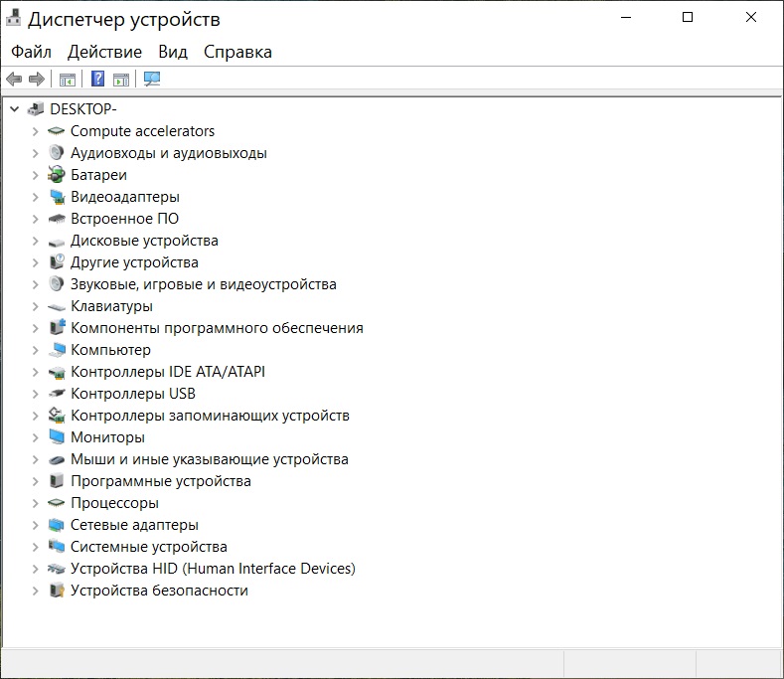The width and height of the screenshot is (784, 679).
Task: Select Устройства HID (Human Interface Devices) row
Action: [213, 569]
